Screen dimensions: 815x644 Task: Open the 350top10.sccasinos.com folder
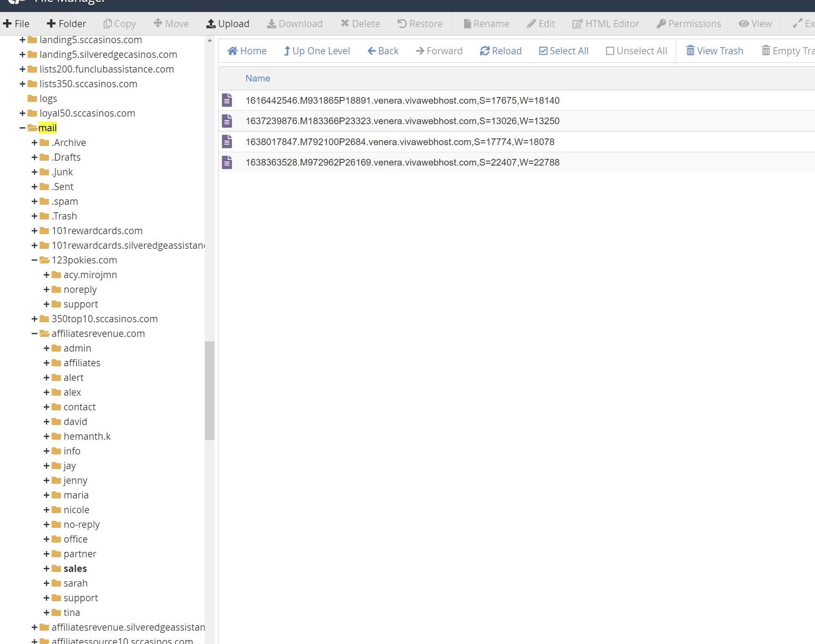105,319
